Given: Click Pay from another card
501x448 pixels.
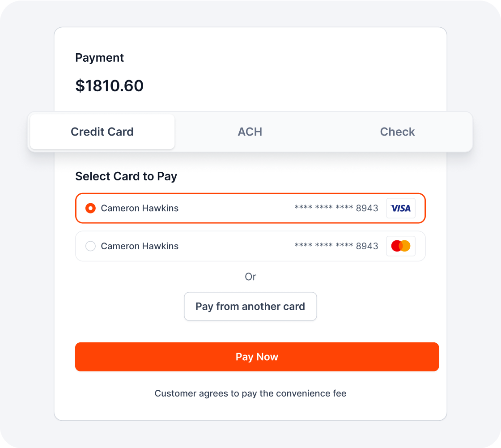Looking at the screenshot, I should tap(250, 306).
